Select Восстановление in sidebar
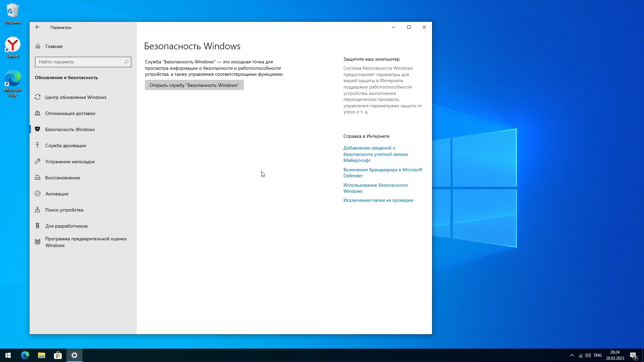Viewport: 644px width, 362px height. (63, 178)
